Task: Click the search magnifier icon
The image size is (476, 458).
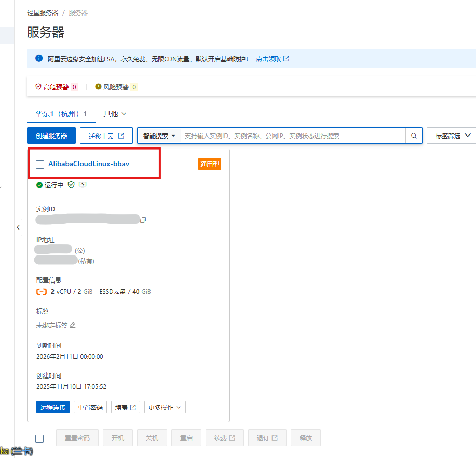Action: pyautogui.click(x=414, y=136)
